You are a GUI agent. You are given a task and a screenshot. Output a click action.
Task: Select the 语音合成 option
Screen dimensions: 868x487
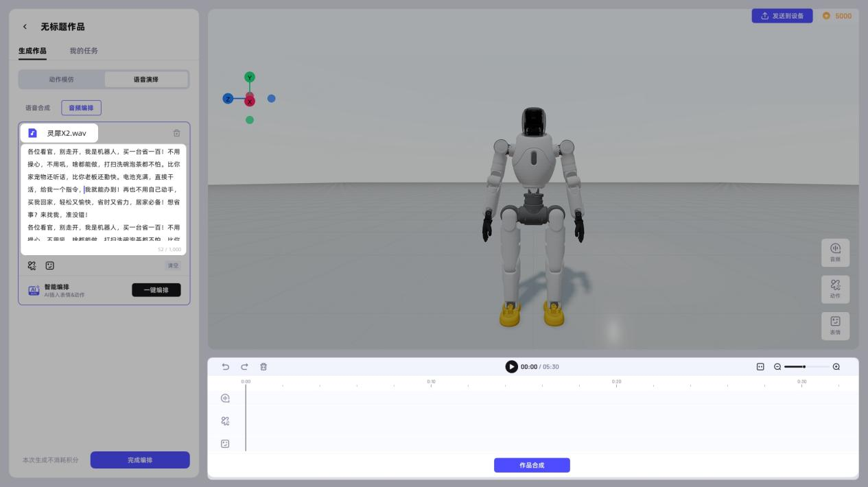38,108
